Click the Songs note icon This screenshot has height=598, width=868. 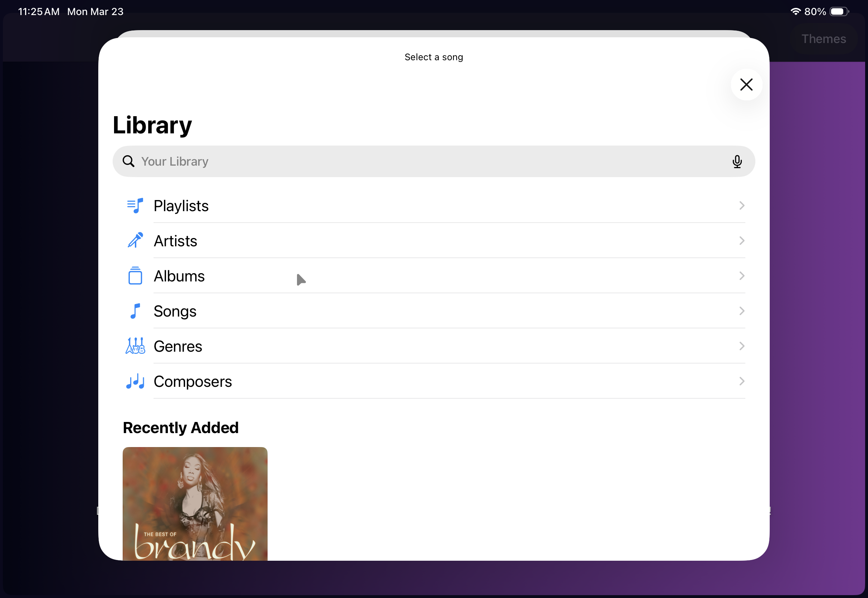click(x=135, y=311)
